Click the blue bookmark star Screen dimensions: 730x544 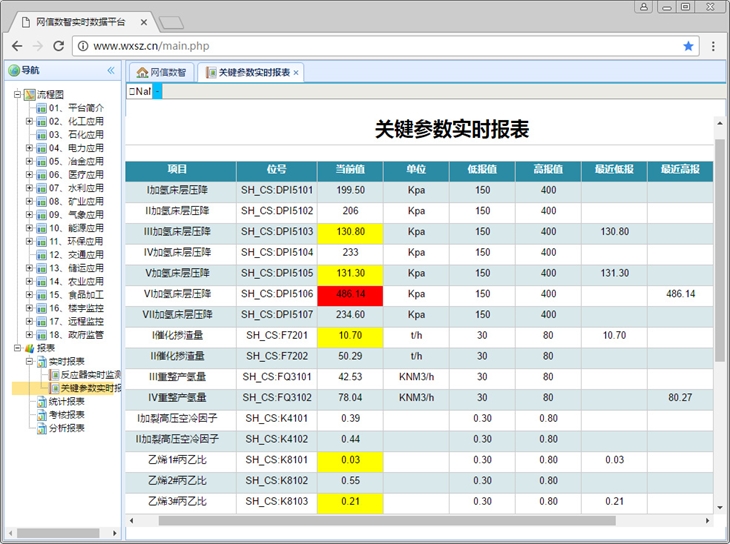pos(688,46)
